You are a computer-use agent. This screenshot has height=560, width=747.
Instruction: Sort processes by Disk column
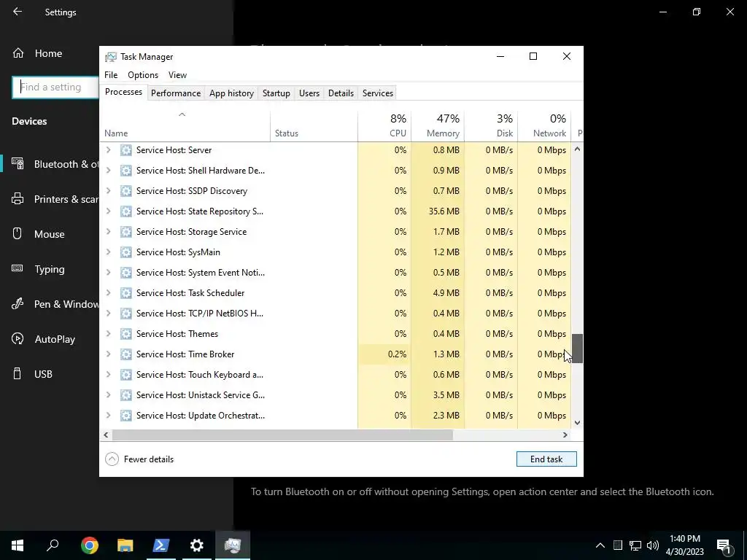[491, 125]
